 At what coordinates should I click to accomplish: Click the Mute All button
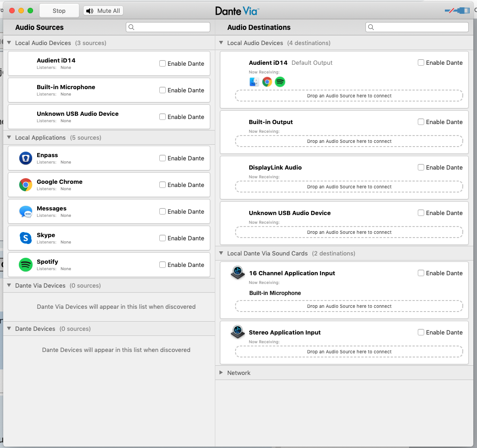click(x=103, y=11)
